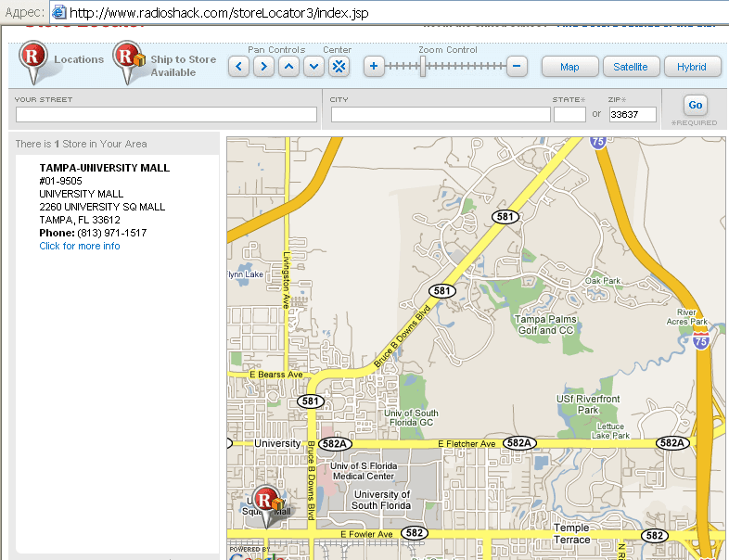Switch to Hybrid view
Viewport: 729px width, 560px height.
(x=692, y=67)
